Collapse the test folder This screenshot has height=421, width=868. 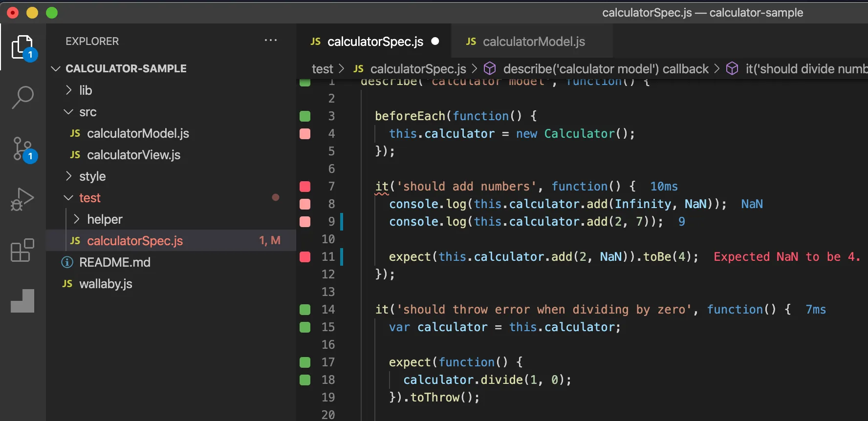(68, 198)
